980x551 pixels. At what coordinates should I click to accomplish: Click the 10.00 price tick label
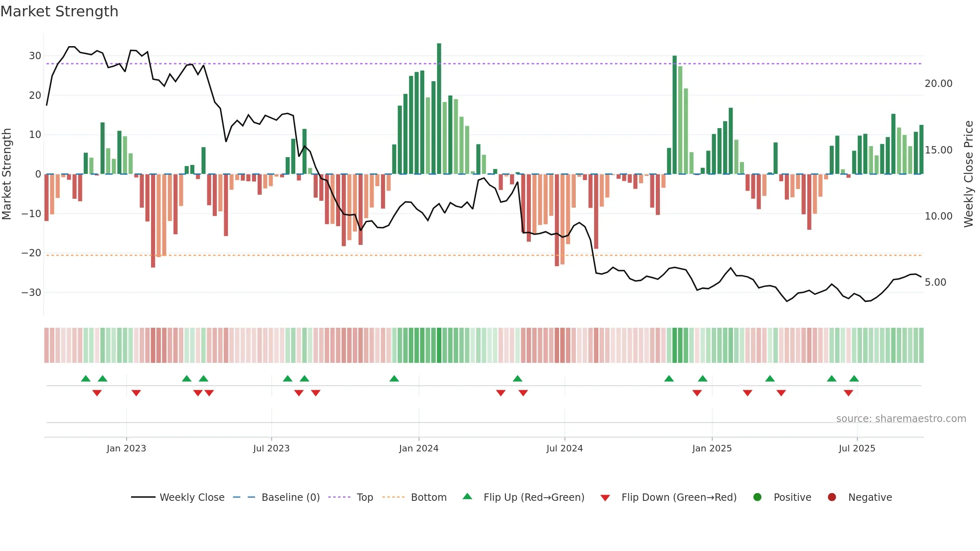(x=938, y=216)
